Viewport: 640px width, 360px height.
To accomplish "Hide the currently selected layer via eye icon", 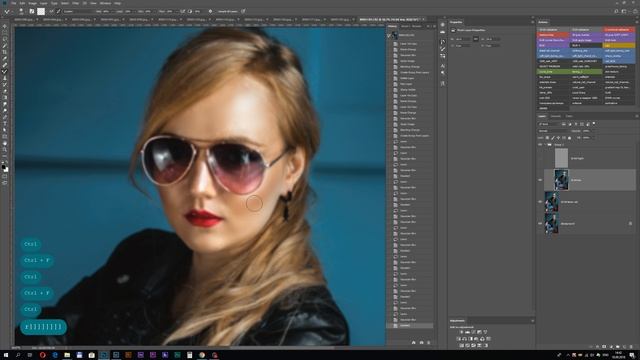I will (540, 180).
